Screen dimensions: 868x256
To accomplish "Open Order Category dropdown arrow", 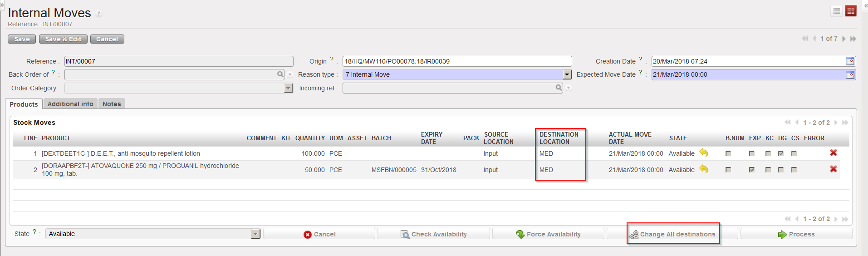I will (x=289, y=88).
